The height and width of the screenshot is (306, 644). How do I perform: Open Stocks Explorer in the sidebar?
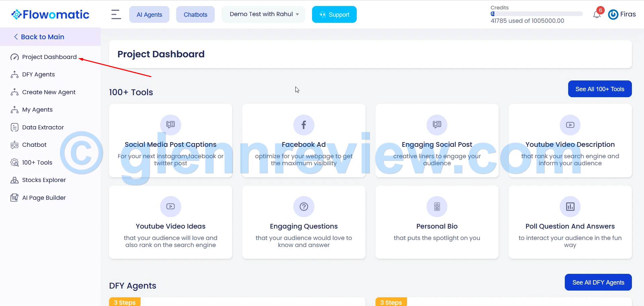(44, 180)
